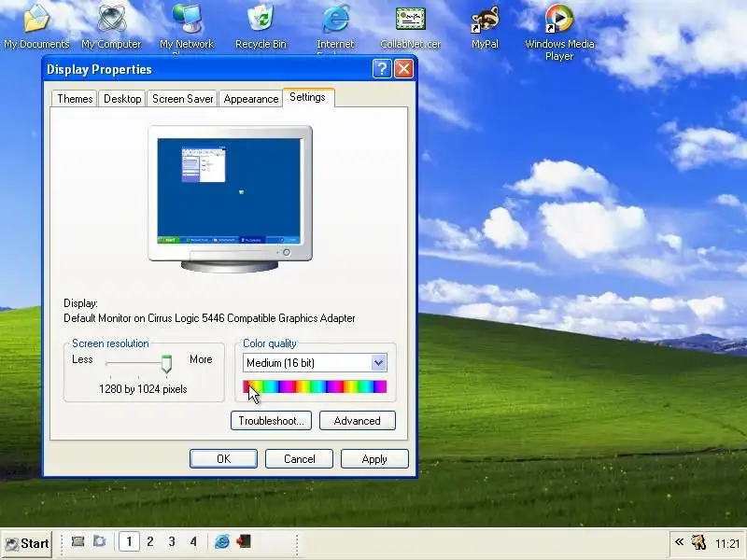Screen dimensions: 747x560
Task: Click the Recycle Bin icon
Action: click(261, 26)
